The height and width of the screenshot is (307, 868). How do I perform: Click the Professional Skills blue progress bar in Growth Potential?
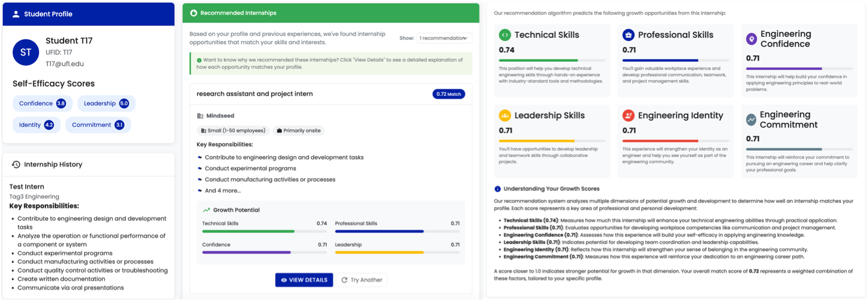tap(397, 231)
